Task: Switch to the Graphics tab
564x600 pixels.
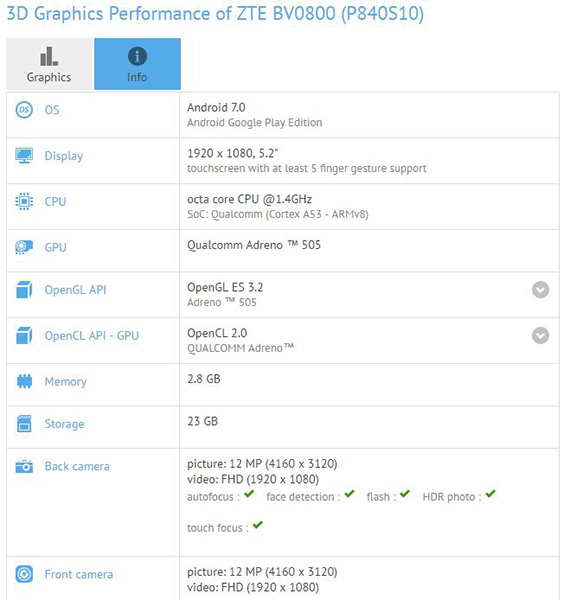Action: tap(49, 64)
